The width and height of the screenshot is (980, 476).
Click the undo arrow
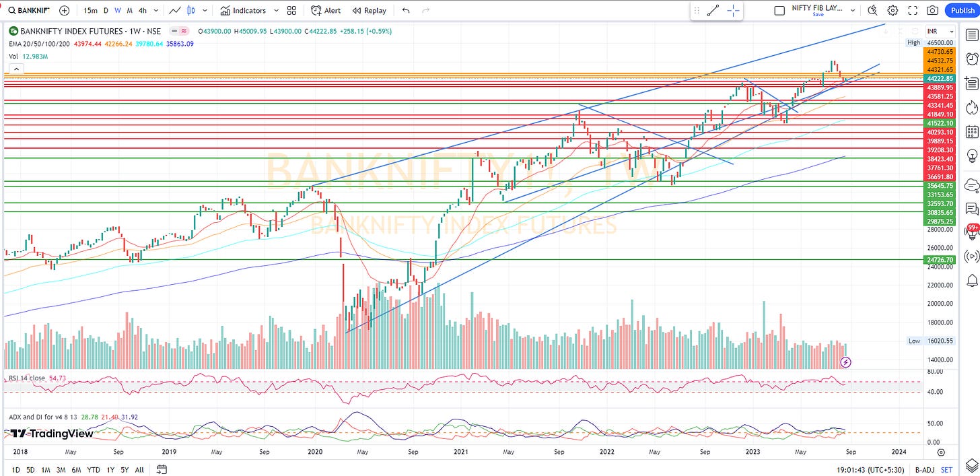click(405, 11)
